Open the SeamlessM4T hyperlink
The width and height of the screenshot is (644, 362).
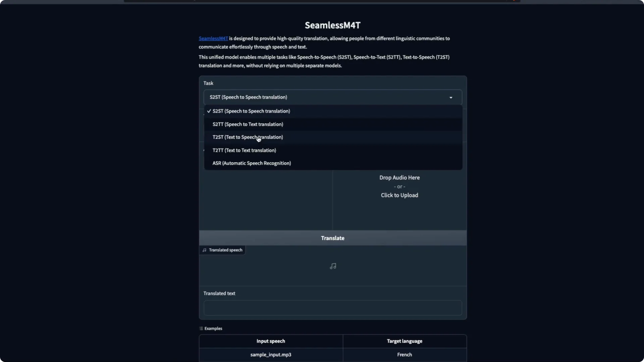213,38
